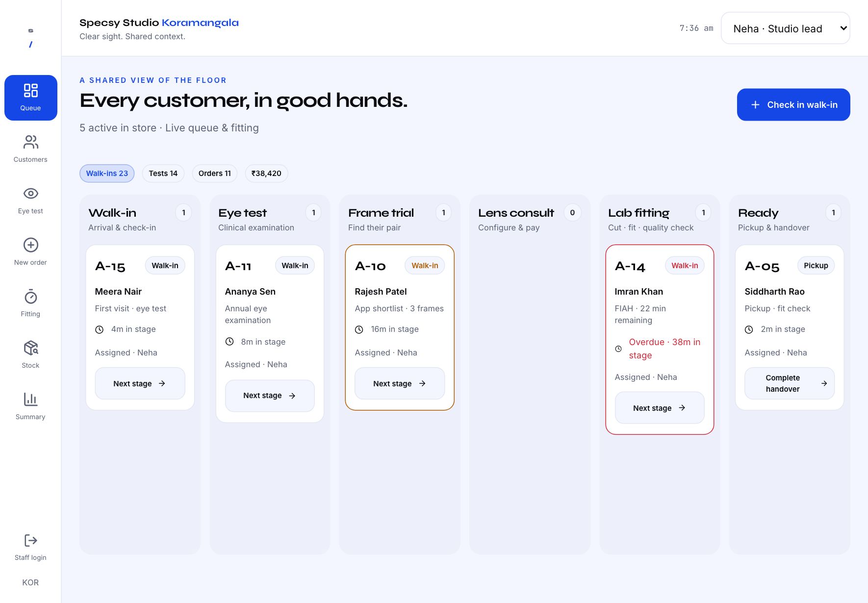Click the ₹38,420 revenue chip

click(266, 174)
